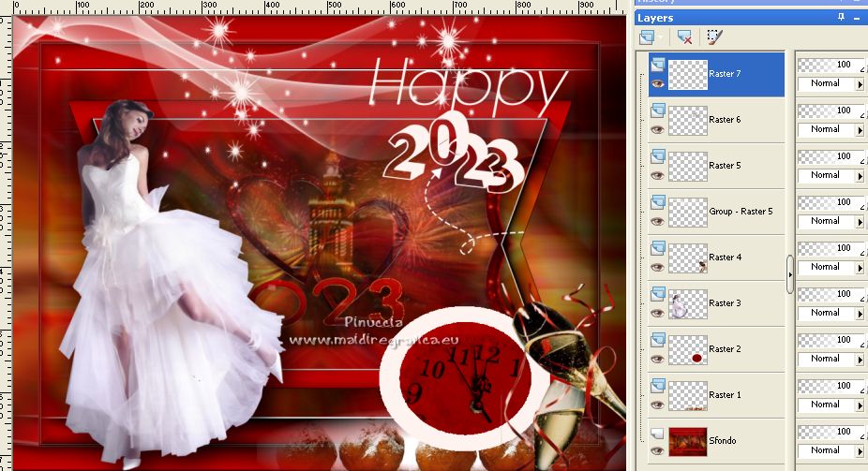868x471 pixels.
Task: Click the 'Sfondo' layer name
Action: click(723, 441)
